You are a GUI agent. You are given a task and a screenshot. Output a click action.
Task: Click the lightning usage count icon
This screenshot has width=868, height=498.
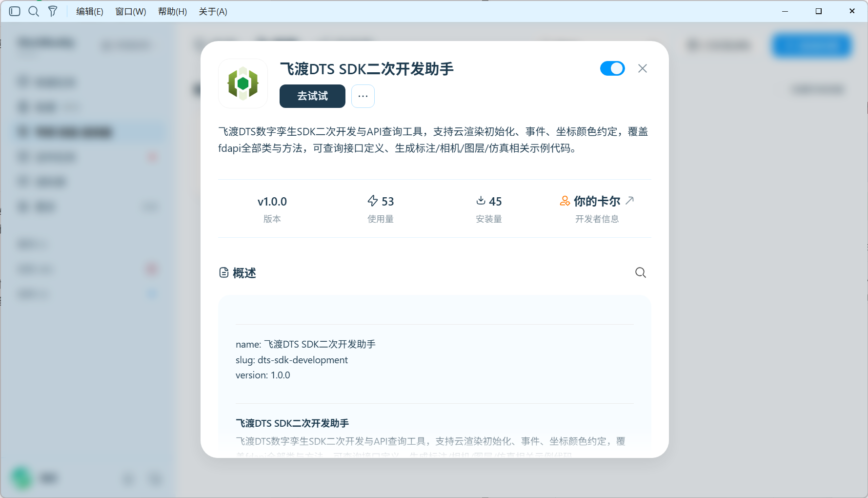[373, 201]
